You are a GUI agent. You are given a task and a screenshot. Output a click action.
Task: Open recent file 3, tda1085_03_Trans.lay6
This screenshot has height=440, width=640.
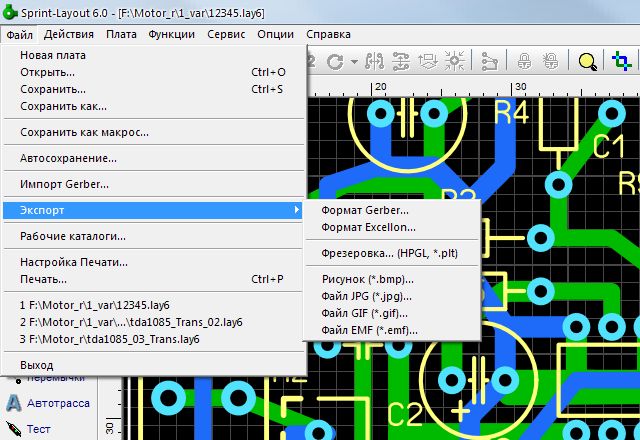tap(153, 339)
